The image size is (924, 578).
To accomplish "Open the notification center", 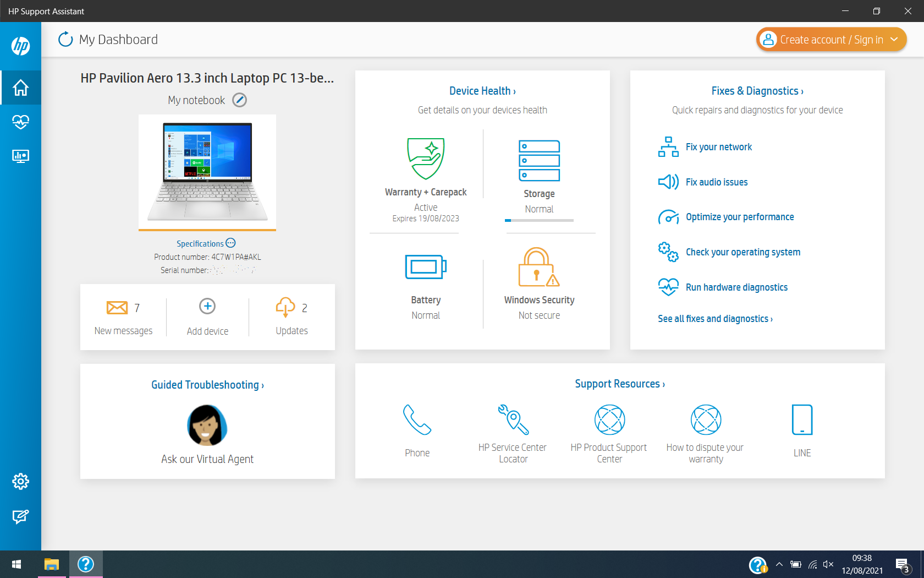I will [903, 565].
